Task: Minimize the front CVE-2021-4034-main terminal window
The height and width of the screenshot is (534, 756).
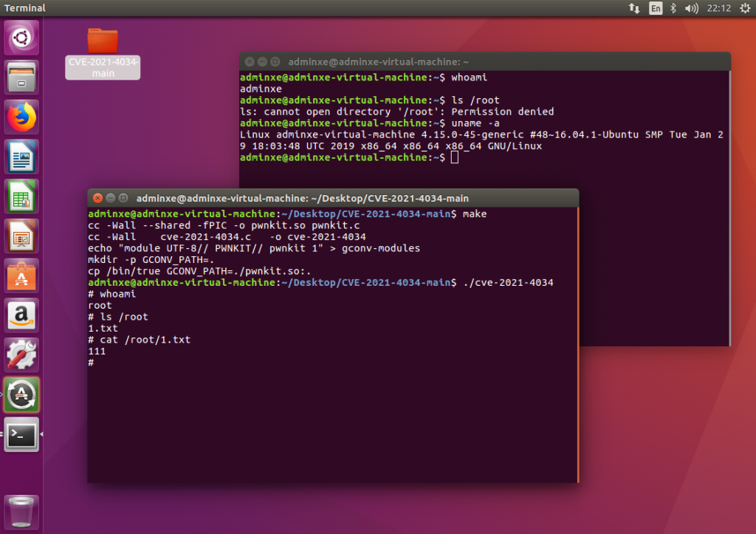Action: 111,198
